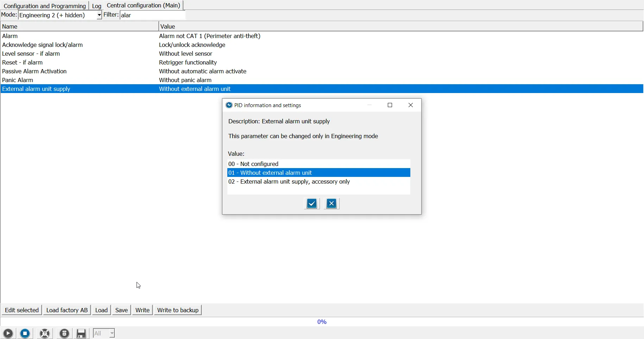Click the trash can icon
This screenshot has height=339, width=644.
tap(64, 333)
